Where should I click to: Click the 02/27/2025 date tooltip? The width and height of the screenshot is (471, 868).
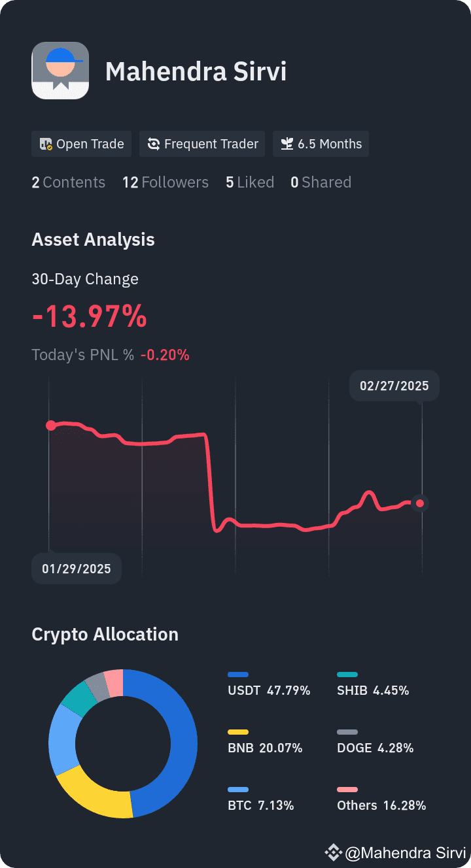tap(394, 386)
